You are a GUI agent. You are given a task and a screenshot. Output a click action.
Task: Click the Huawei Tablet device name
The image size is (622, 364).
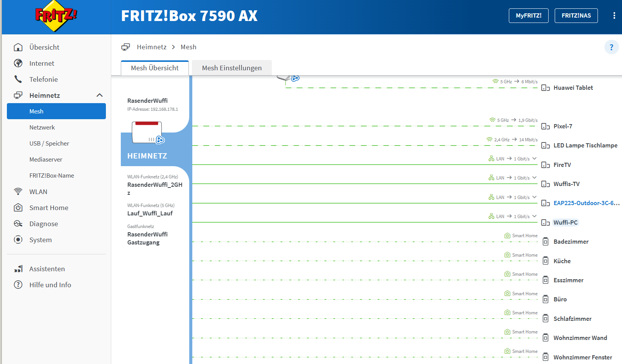click(573, 87)
